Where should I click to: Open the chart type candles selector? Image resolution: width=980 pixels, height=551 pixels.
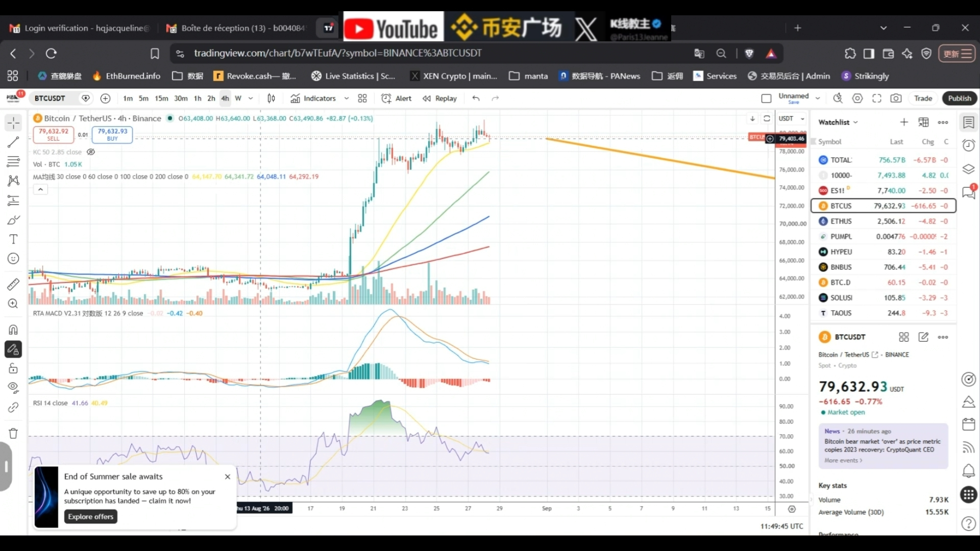pos(272,98)
